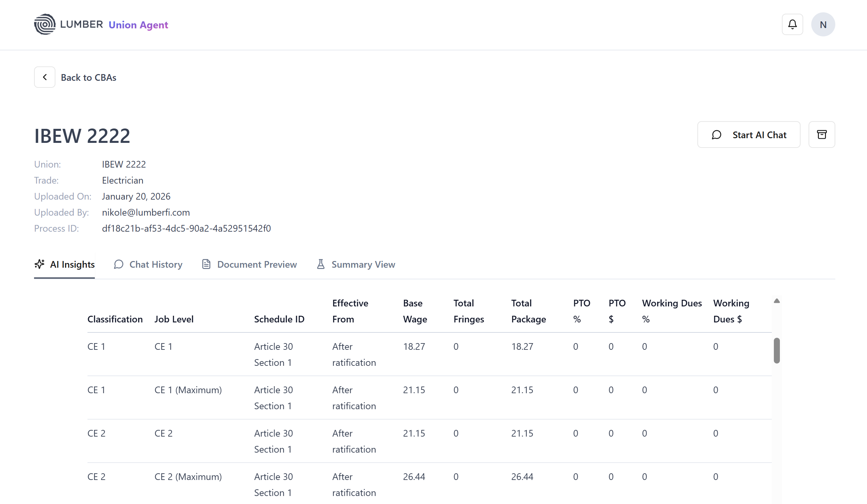Click the Lumber logo icon
Image resolution: width=867 pixels, height=504 pixels.
[45, 24]
